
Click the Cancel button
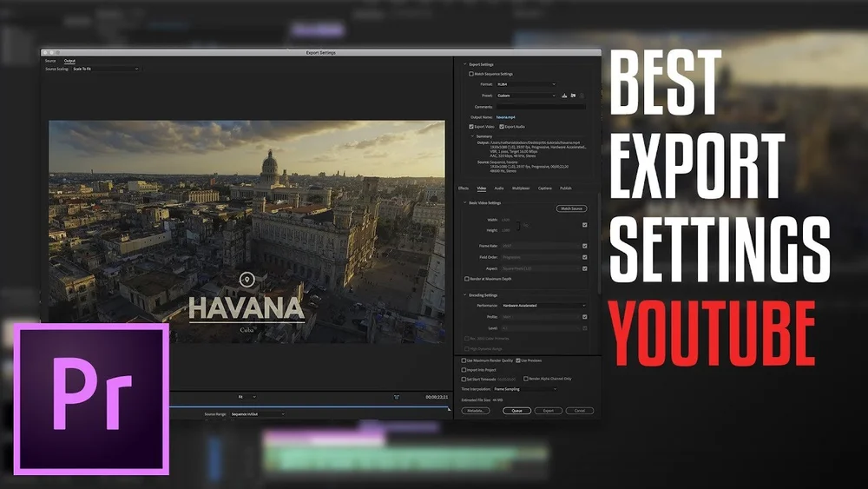click(580, 411)
